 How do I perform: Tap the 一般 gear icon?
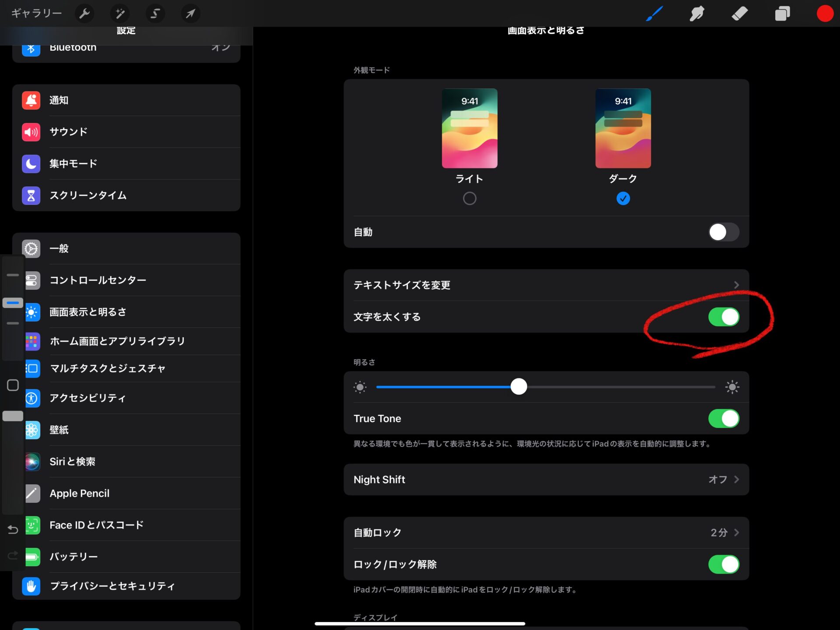pos(31,248)
